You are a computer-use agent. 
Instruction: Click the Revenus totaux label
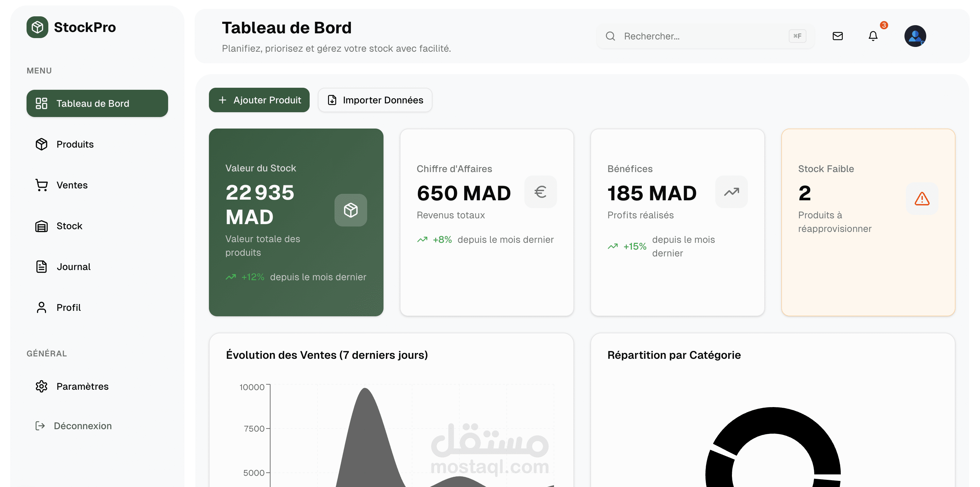(451, 215)
